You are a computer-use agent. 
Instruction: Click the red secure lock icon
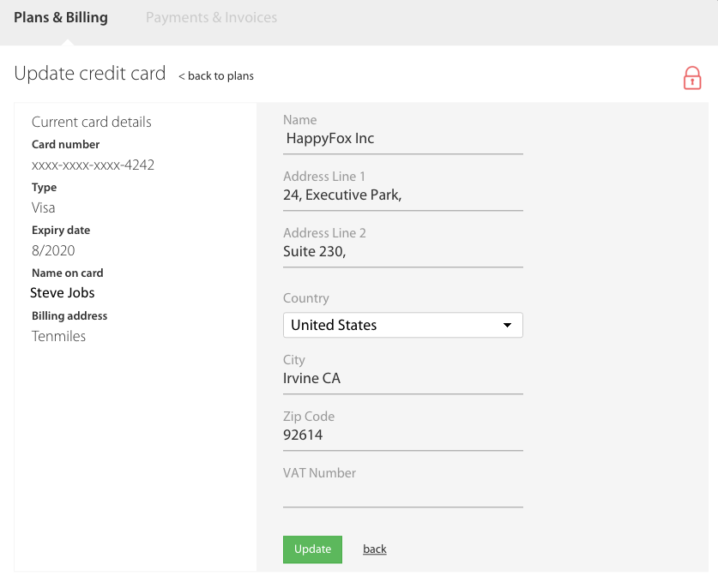(692, 78)
